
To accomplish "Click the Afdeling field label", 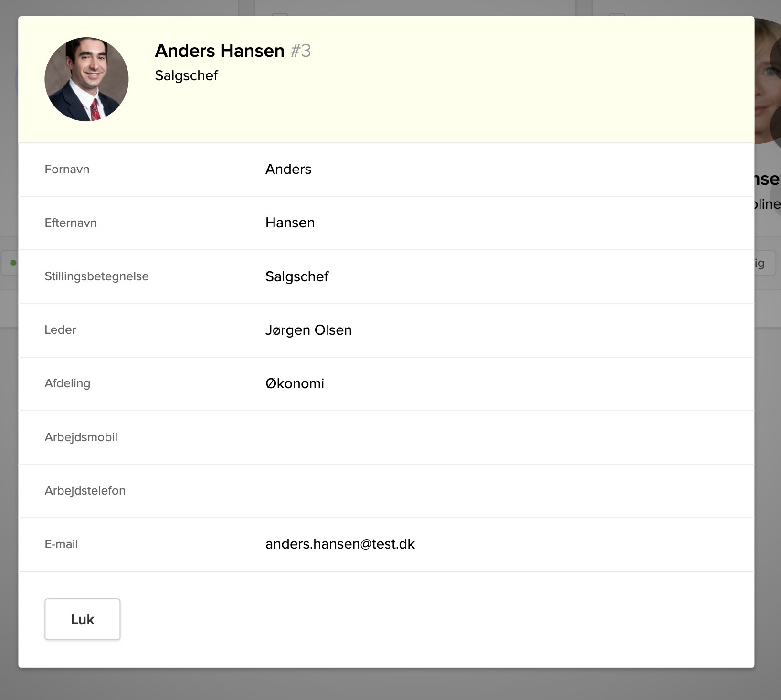I will point(67,383).
